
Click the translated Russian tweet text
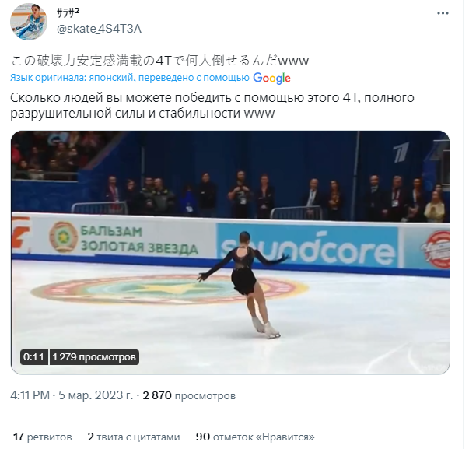212,105
